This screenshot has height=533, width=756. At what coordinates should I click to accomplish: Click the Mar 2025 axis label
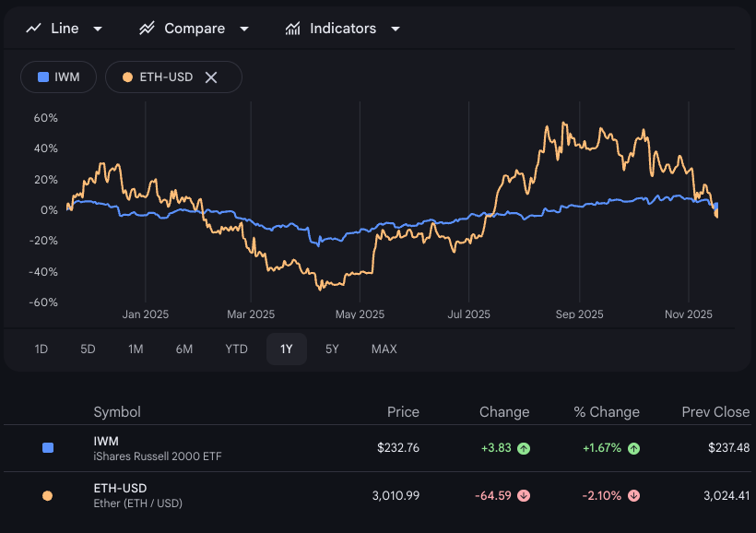click(251, 314)
